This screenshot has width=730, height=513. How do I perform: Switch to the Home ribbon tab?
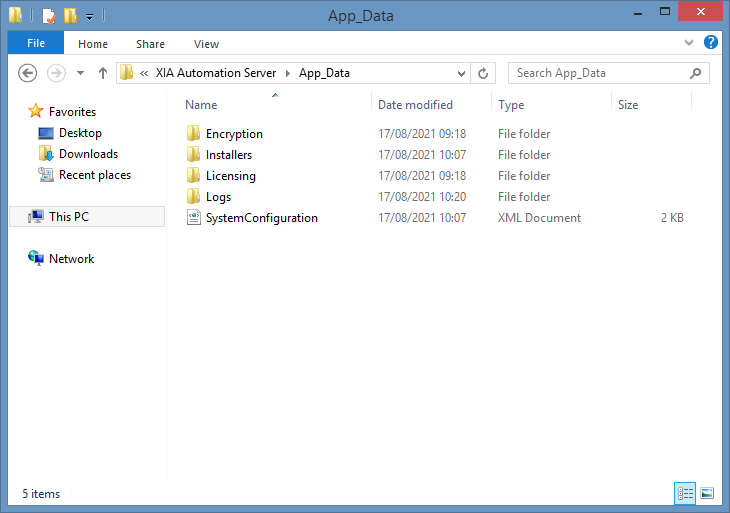pyautogui.click(x=93, y=44)
